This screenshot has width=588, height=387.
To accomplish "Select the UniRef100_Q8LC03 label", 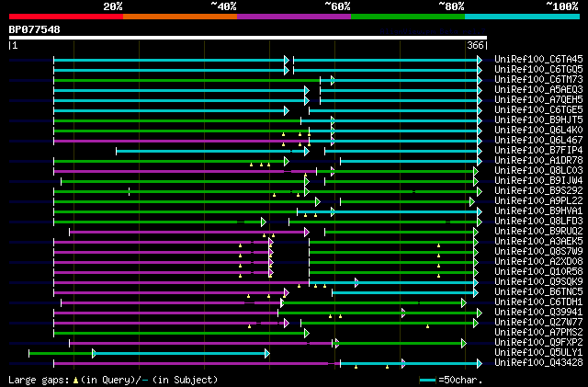I will [538, 171].
